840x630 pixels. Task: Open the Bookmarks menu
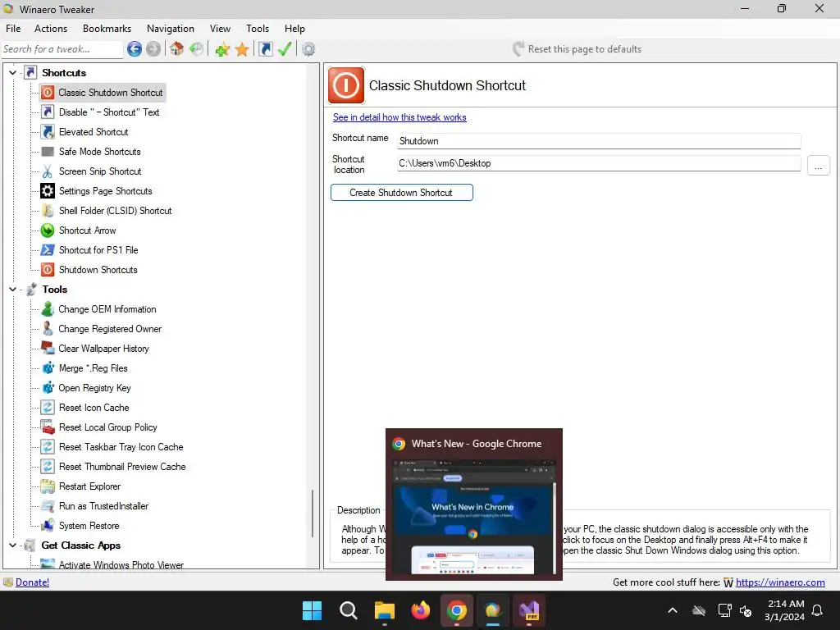[107, 29]
